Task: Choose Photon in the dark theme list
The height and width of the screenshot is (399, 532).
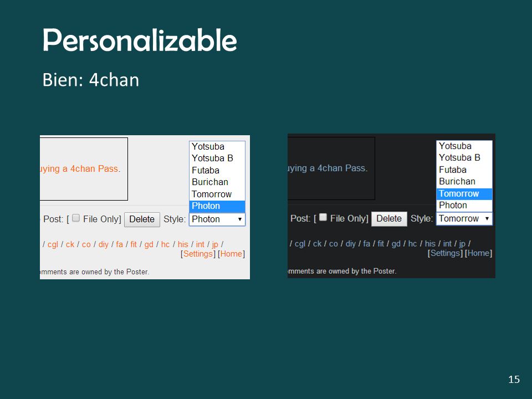Action: click(x=464, y=205)
